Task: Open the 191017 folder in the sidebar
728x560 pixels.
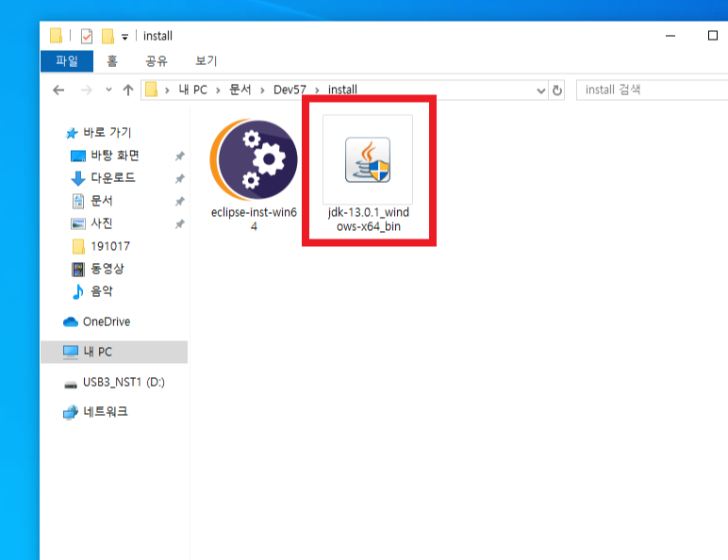Action: pyautogui.click(x=101, y=246)
